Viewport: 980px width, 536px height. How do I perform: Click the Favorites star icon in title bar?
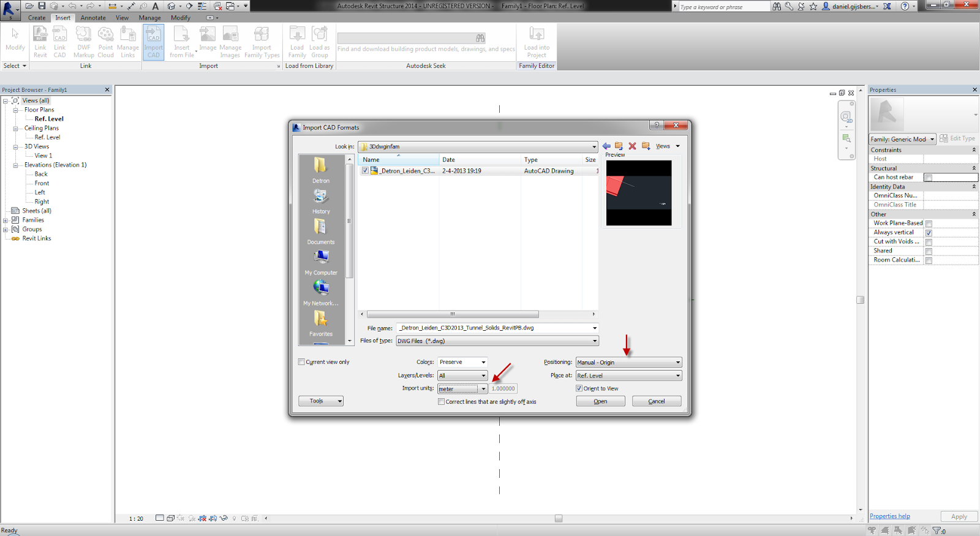813,6
